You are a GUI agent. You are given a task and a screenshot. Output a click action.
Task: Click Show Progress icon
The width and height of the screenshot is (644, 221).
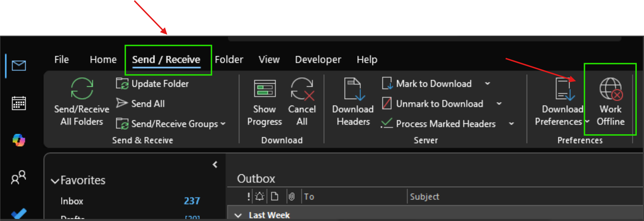(x=264, y=89)
